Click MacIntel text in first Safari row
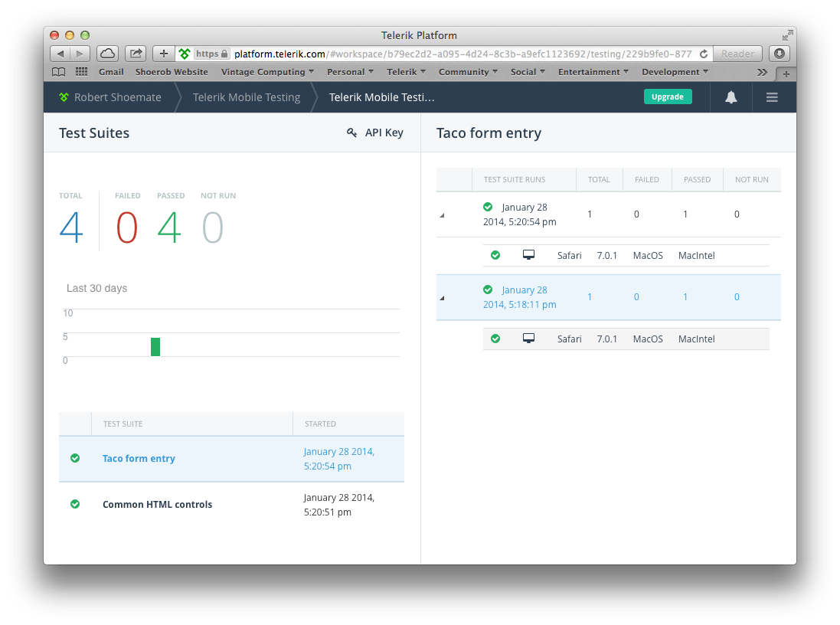The width and height of the screenshot is (840, 625). point(697,256)
